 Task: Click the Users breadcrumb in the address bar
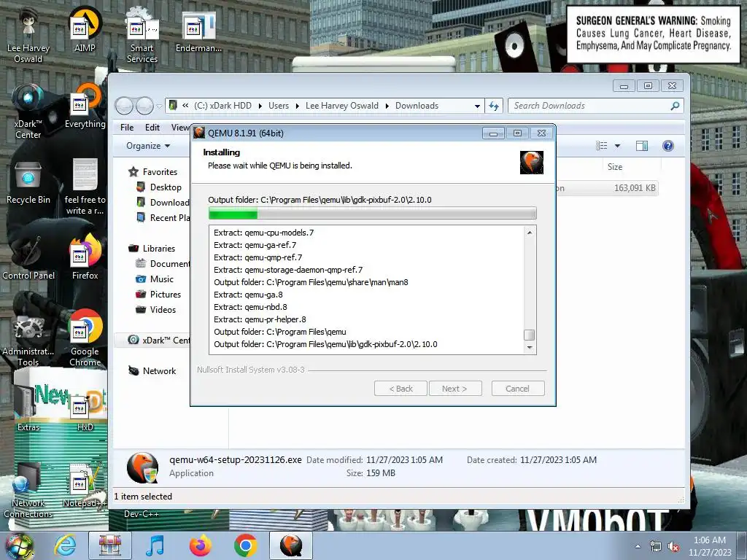279,106
